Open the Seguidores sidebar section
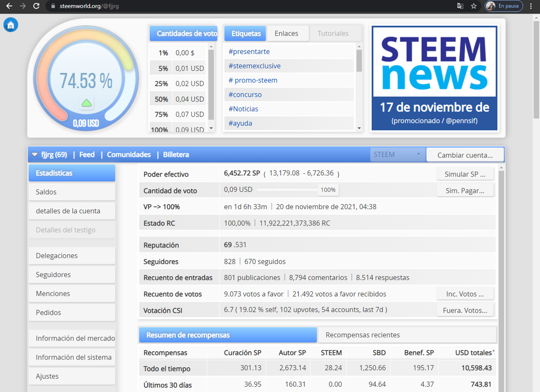The image size is (540, 392). [72, 275]
